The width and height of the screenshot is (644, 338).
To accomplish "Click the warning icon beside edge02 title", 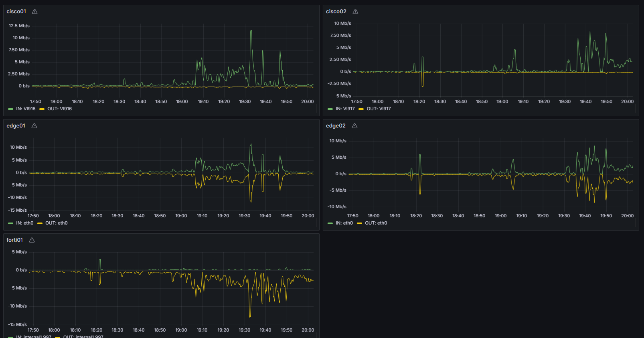I will (x=354, y=126).
